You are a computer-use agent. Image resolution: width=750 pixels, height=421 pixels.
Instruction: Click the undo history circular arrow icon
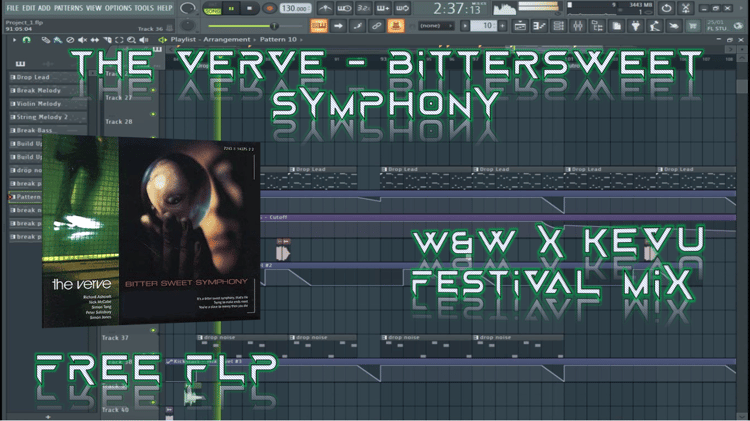point(666,9)
